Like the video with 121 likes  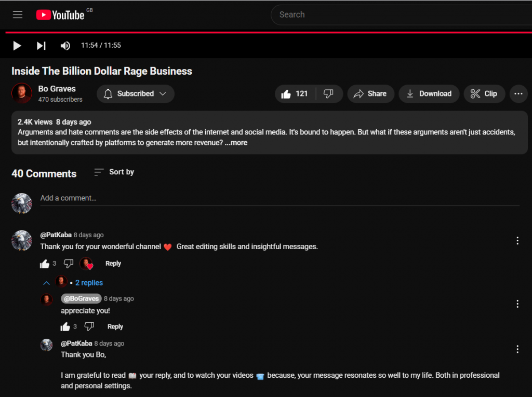point(295,94)
